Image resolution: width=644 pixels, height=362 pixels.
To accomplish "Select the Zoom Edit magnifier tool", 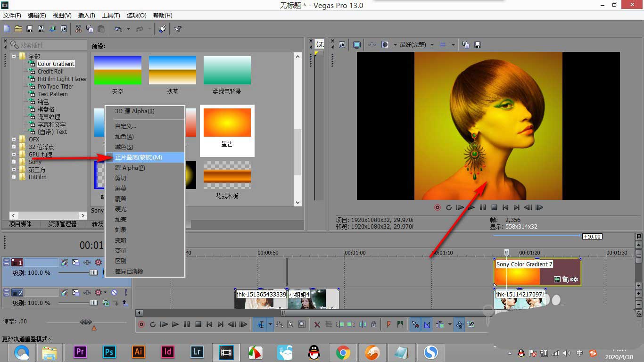I will tap(302, 324).
